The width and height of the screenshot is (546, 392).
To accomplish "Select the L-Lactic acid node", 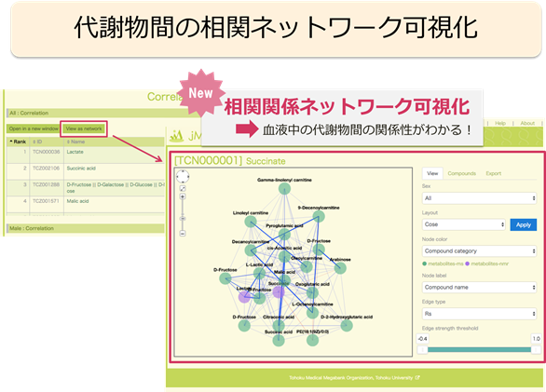I will coord(259,274).
